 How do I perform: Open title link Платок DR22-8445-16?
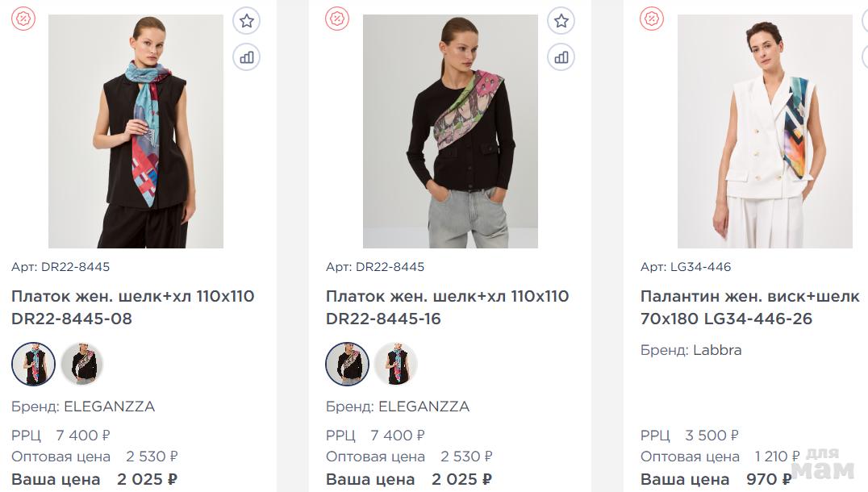click(448, 307)
